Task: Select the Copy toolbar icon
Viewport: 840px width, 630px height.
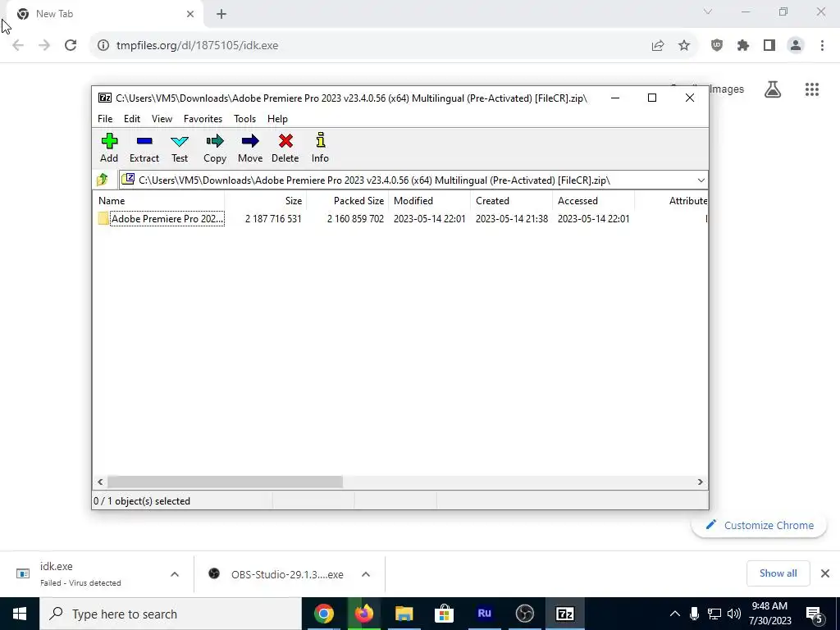Action: [215, 148]
